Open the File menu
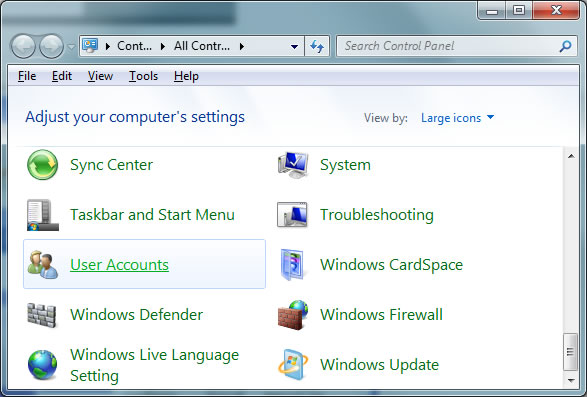Viewport: 587px width, 397px height. [x=27, y=76]
